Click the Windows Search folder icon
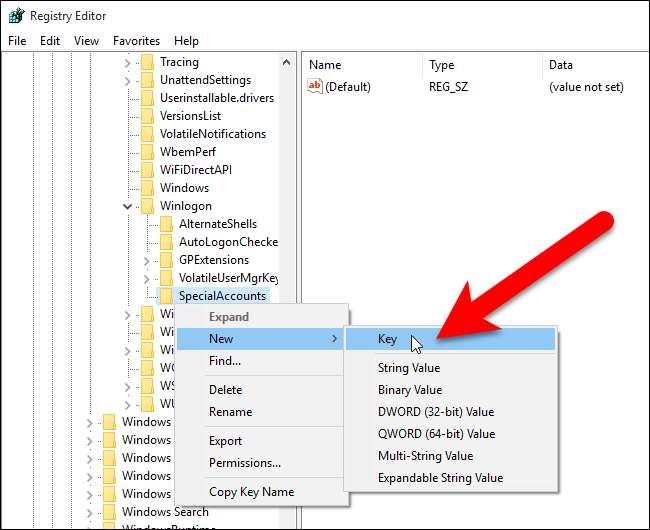This screenshot has width=650, height=530. 109,512
